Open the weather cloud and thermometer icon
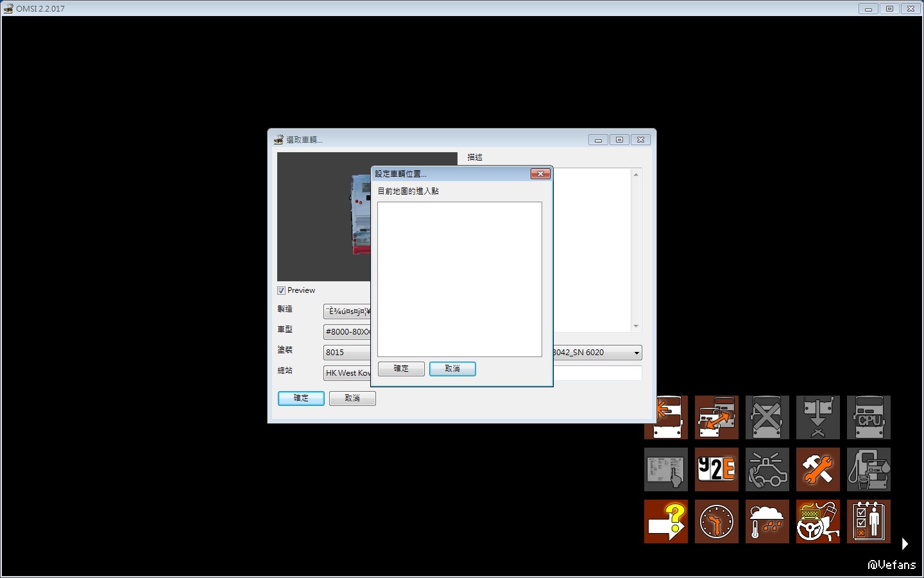The height and width of the screenshot is (578, 924). (x=767, y=521)
